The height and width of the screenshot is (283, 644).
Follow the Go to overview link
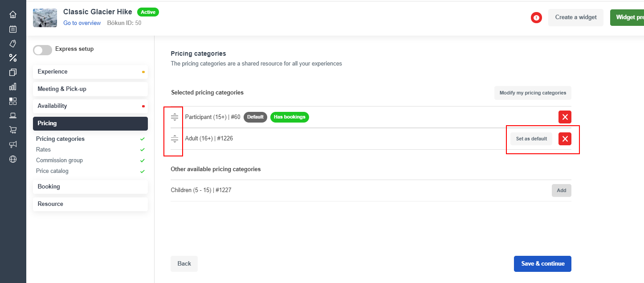82,23
